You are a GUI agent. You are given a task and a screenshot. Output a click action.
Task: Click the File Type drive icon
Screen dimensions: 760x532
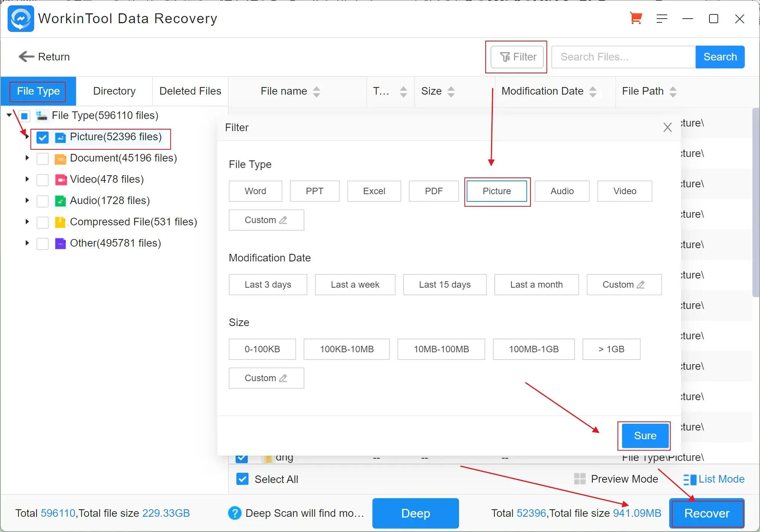41,116
